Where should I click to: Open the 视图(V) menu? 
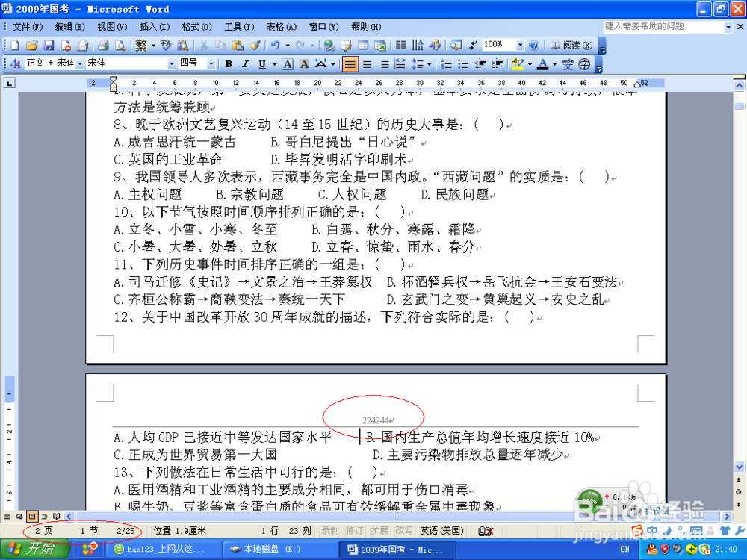point(112,27)
